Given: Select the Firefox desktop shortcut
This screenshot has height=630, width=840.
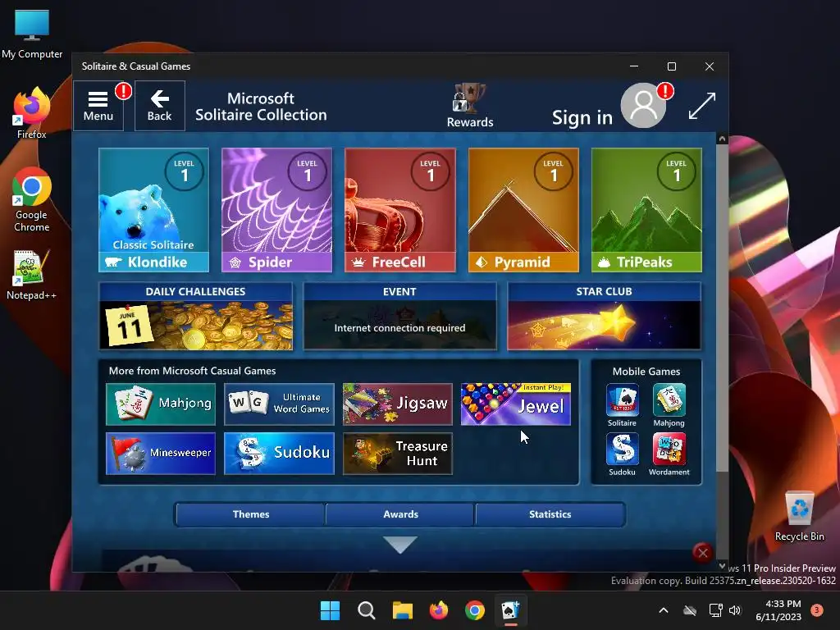Looking at the screenshot, I should [32, 113].
